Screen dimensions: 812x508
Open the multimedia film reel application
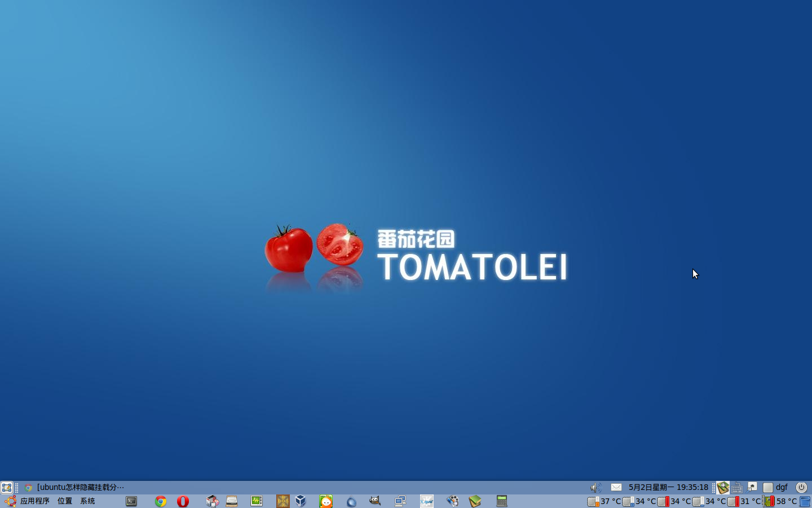pyautogui.click(x=452, y=501)
